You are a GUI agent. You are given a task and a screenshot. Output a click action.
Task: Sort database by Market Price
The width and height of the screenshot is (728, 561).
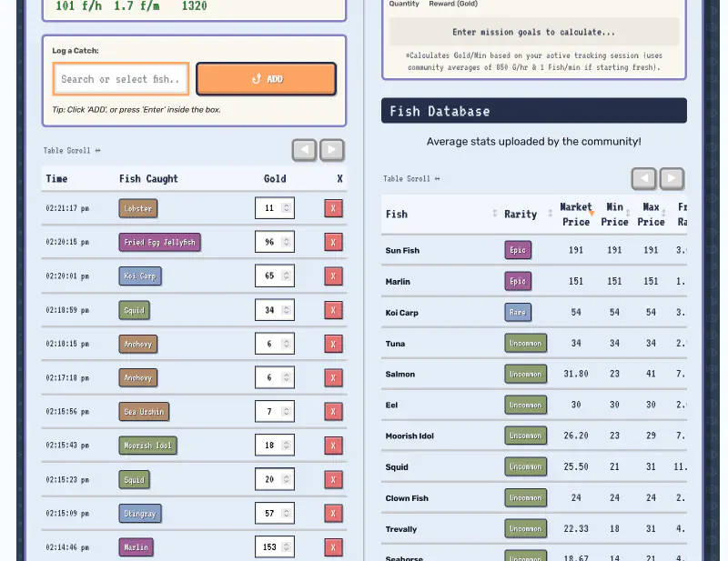pos(575,214)
